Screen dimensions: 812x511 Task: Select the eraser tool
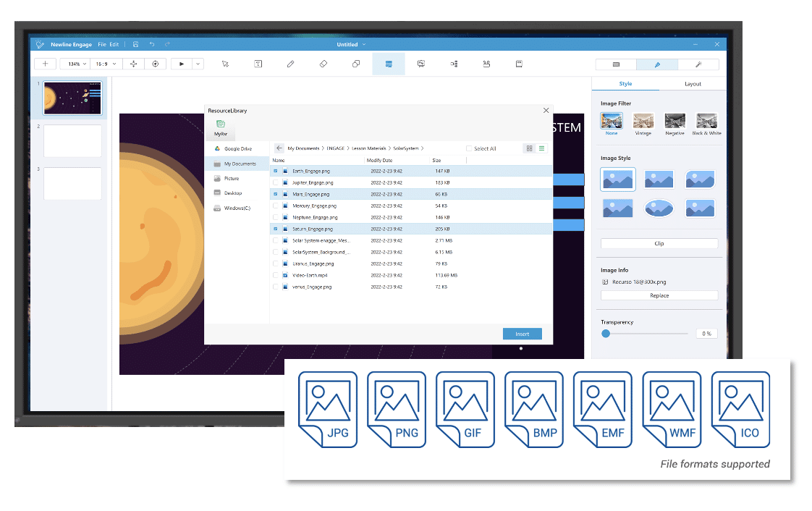323,64
